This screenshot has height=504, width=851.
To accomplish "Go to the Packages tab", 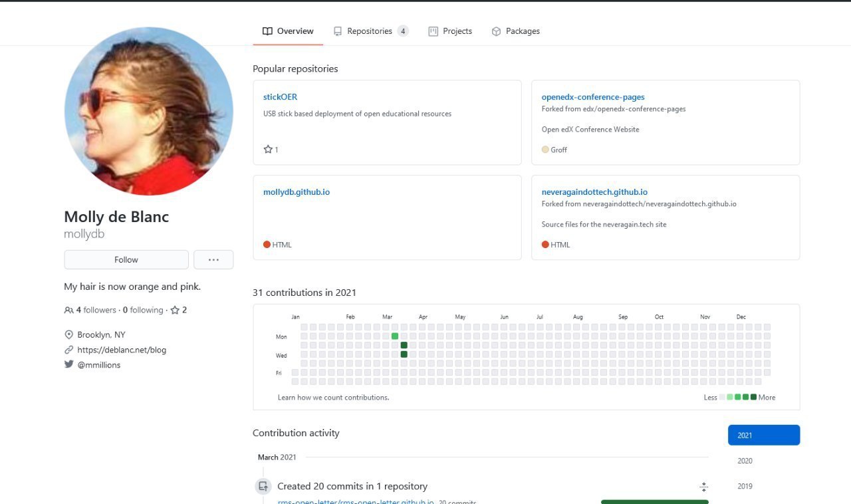I will (515, 31).
